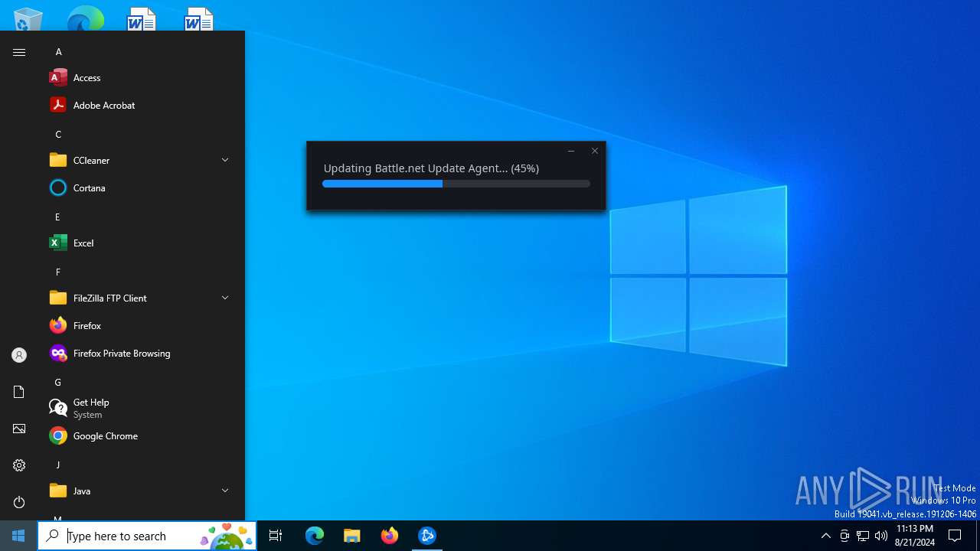Jump to letter G section header
Screen dimensions: 980x551
(x=57, y=382)
